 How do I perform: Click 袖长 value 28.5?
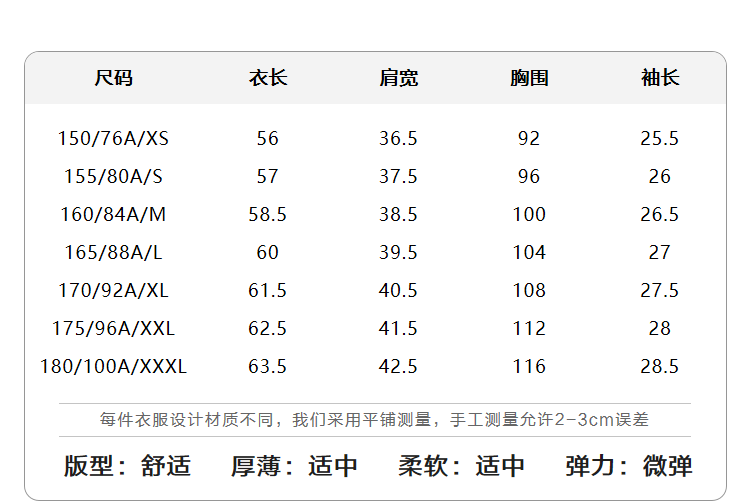[660, 367]
